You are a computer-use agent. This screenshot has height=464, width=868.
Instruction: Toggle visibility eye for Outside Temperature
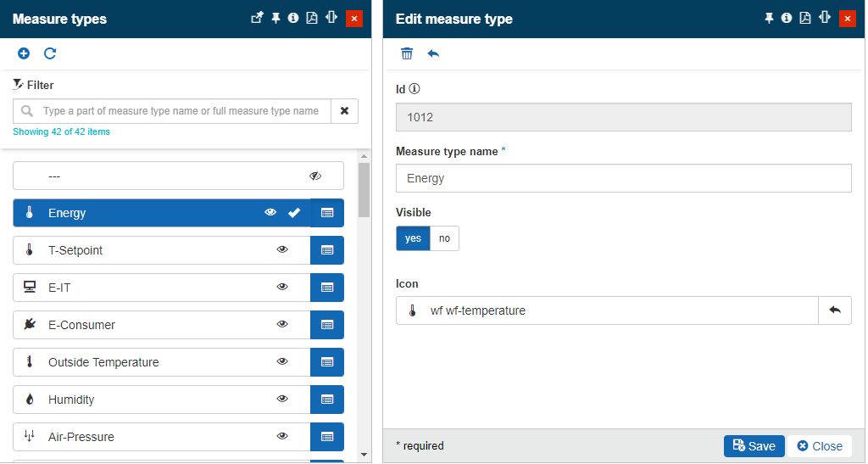click(x=282, y=362)
